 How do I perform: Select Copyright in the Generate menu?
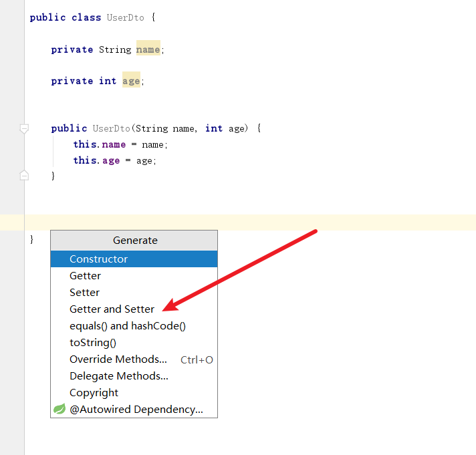(94, 393)
